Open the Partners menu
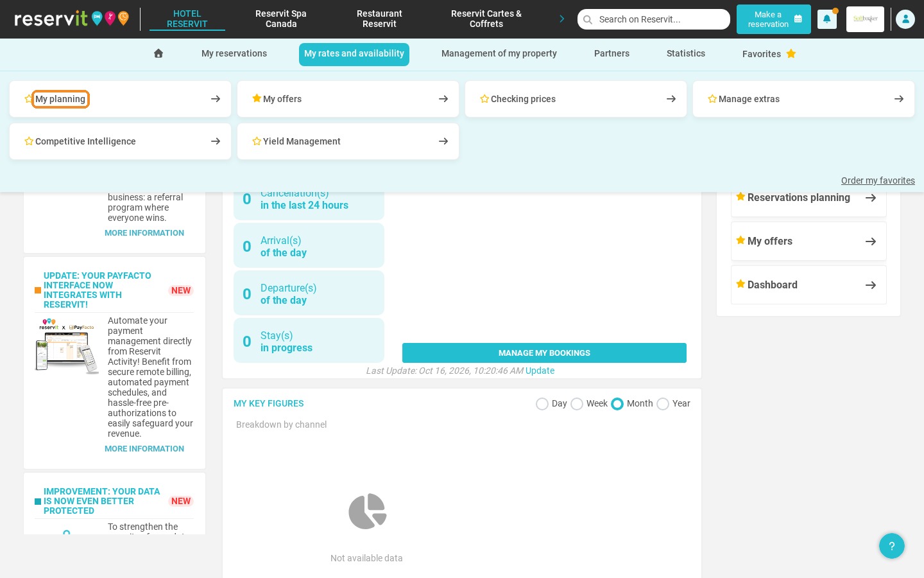This screenshot has height=578, width=924. 612,53
